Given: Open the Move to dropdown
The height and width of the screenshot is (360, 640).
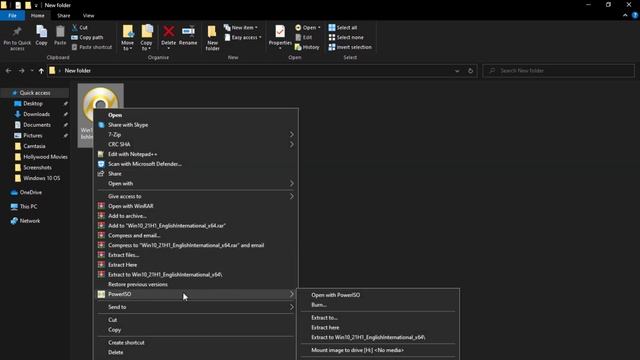Looking at the screenshot, I should pos(127,46).
